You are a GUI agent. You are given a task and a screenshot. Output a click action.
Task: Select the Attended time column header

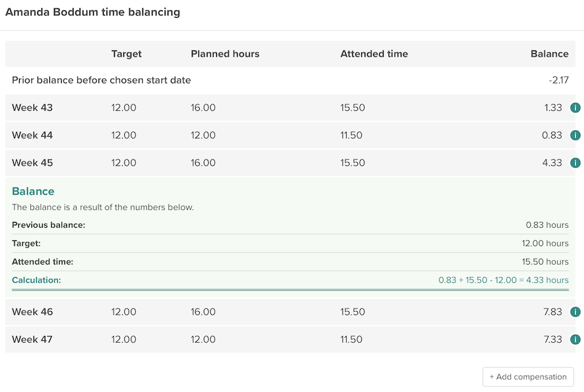pyautogui.click(x=374, y=54)
